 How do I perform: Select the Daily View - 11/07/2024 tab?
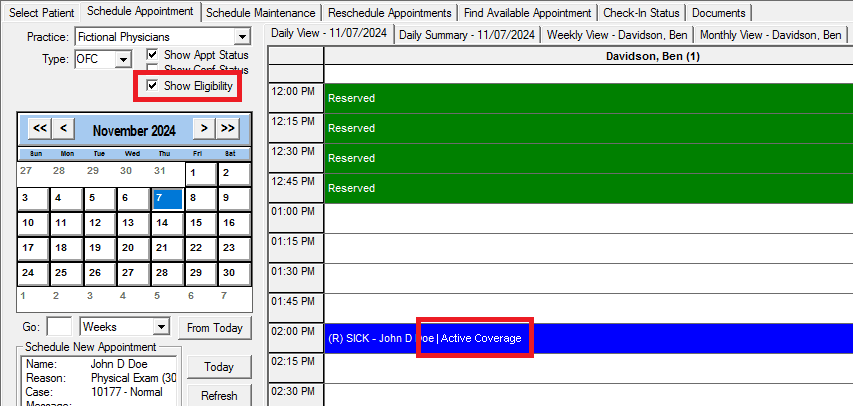click(x=329, y=33)
